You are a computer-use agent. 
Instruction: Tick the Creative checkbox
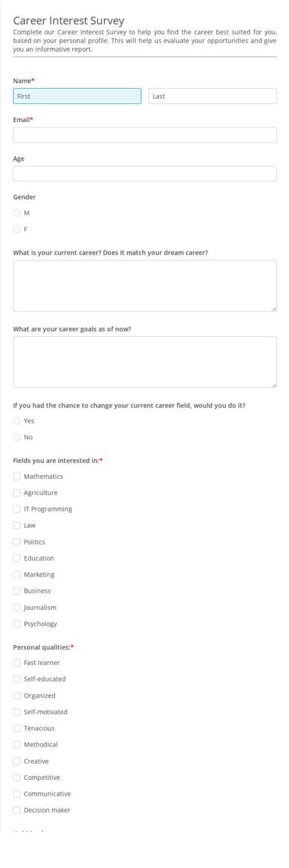[17, 761]
